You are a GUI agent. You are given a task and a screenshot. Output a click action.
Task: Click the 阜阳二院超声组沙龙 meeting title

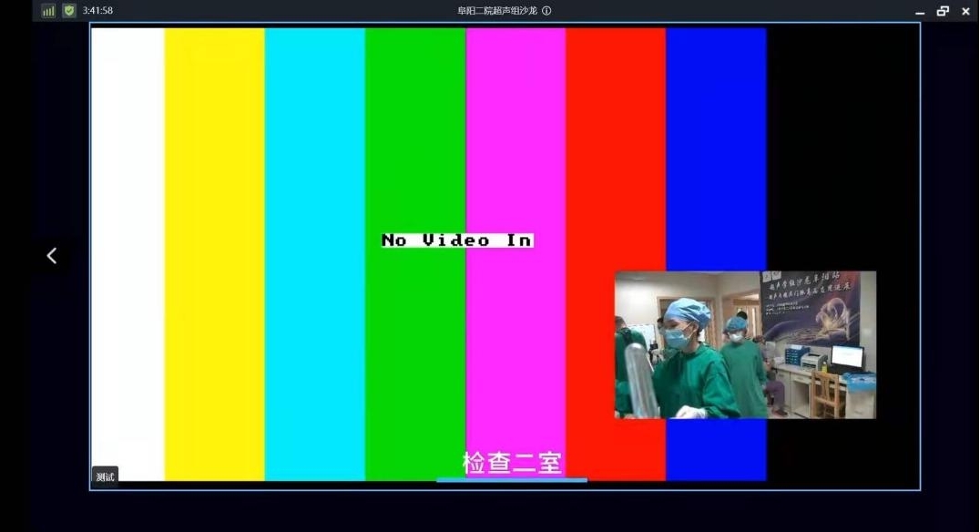point(497,11)
